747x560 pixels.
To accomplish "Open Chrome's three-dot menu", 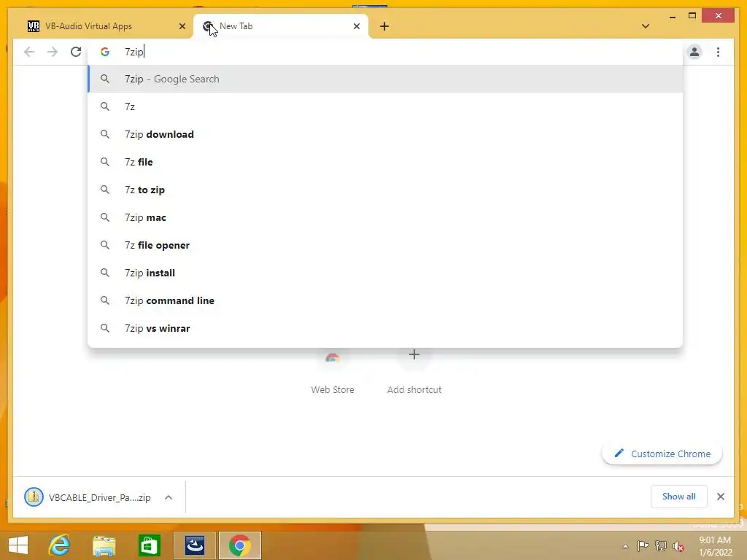I will [x=718, y=52].
